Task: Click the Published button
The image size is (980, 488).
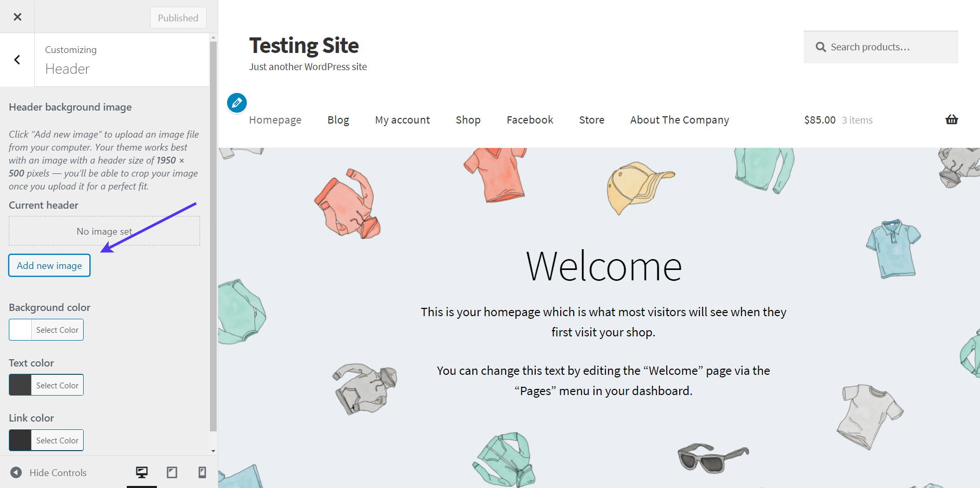Action: (x=178, y=18)
